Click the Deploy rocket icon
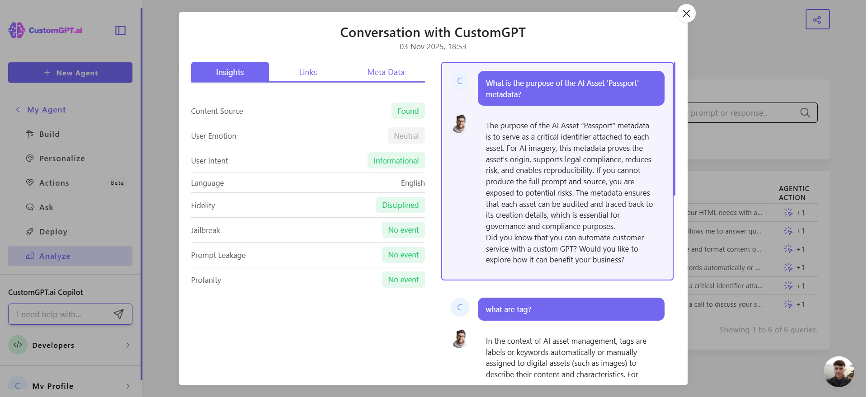 pyautogui.click(x=30, y=231)
